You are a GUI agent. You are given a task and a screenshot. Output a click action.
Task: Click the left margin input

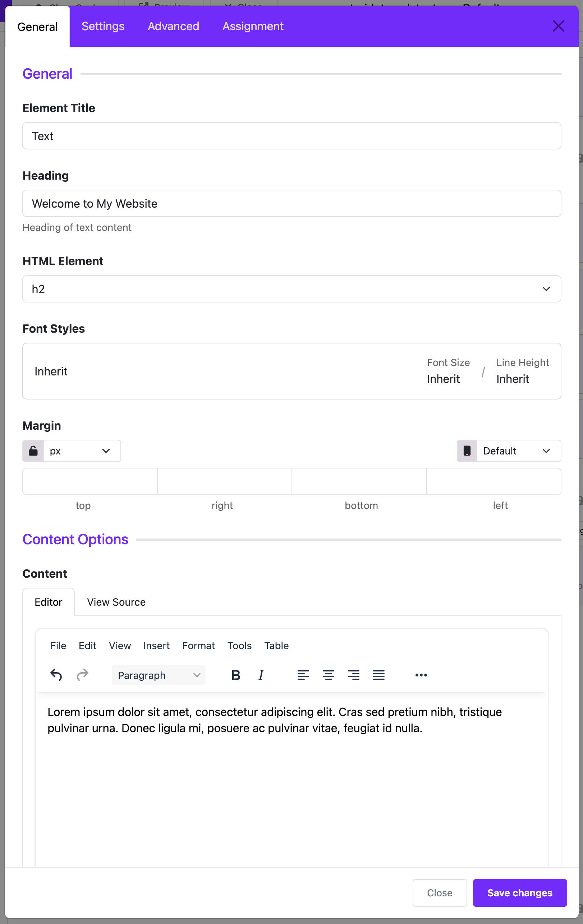coord(494,481)
